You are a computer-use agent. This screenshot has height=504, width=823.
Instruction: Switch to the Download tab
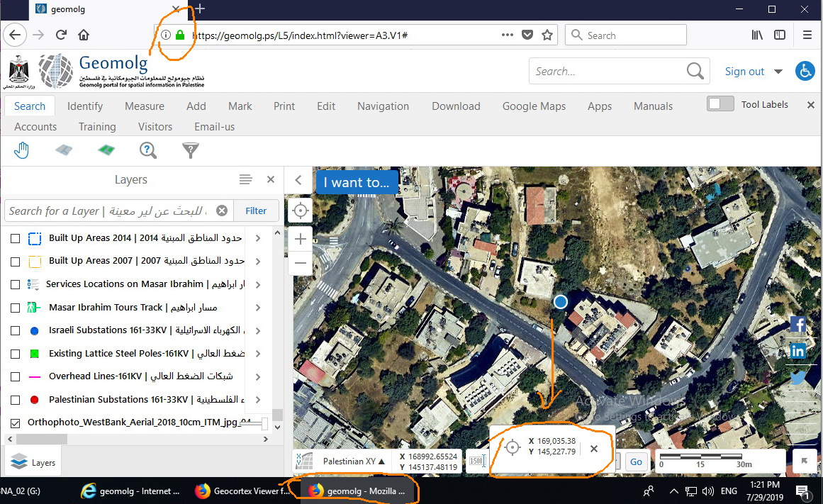pyautogui.click(x=456, y=106)
